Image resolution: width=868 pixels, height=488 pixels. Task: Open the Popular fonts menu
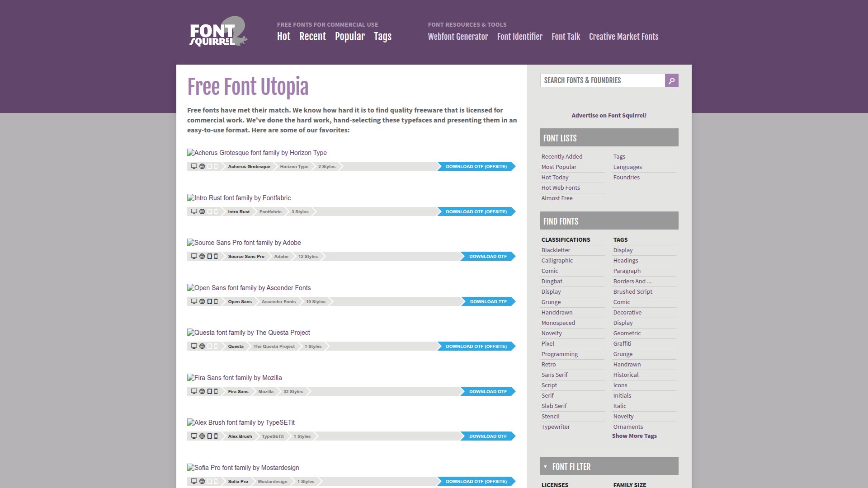[x=350, y=37]
